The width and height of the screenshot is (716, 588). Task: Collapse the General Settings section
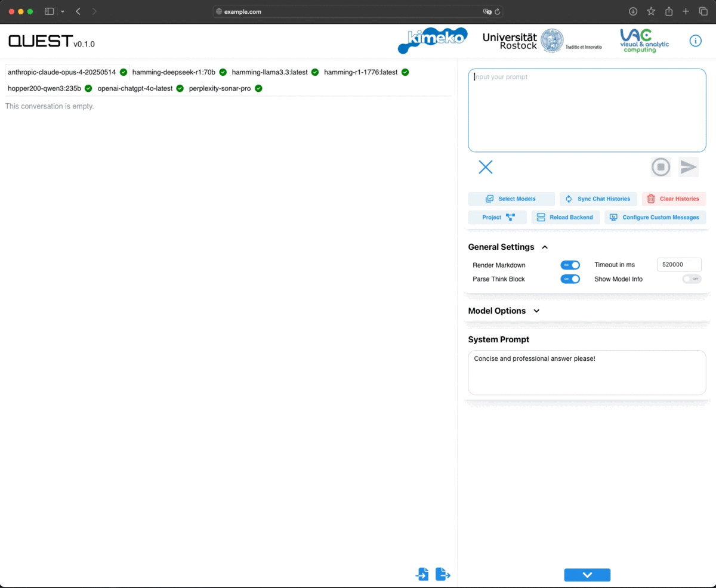(x=545, y=247)
